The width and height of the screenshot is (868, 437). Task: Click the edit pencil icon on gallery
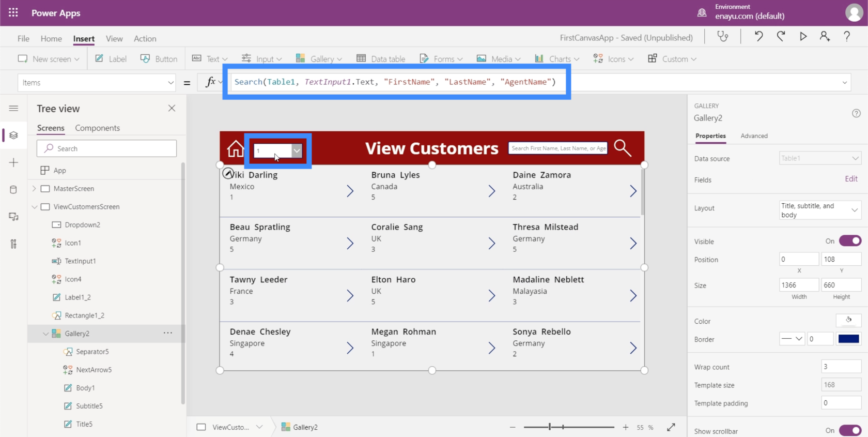[228, 174]
